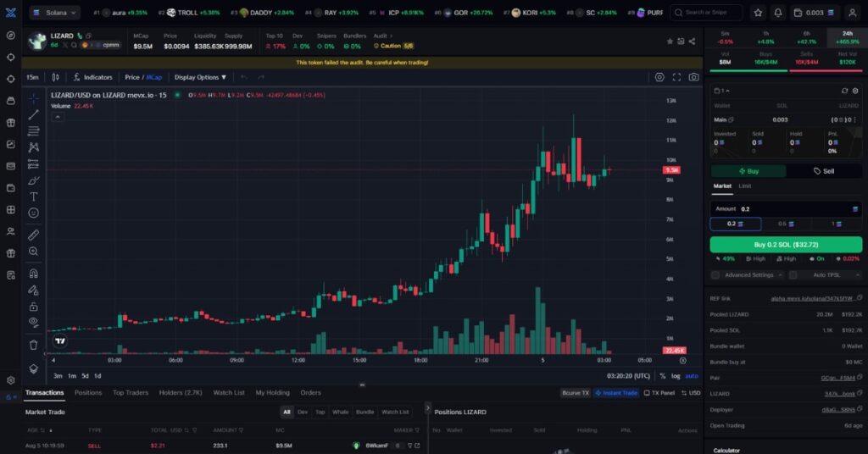
Task: Select the Limit order tab
Action: [745, 186]
